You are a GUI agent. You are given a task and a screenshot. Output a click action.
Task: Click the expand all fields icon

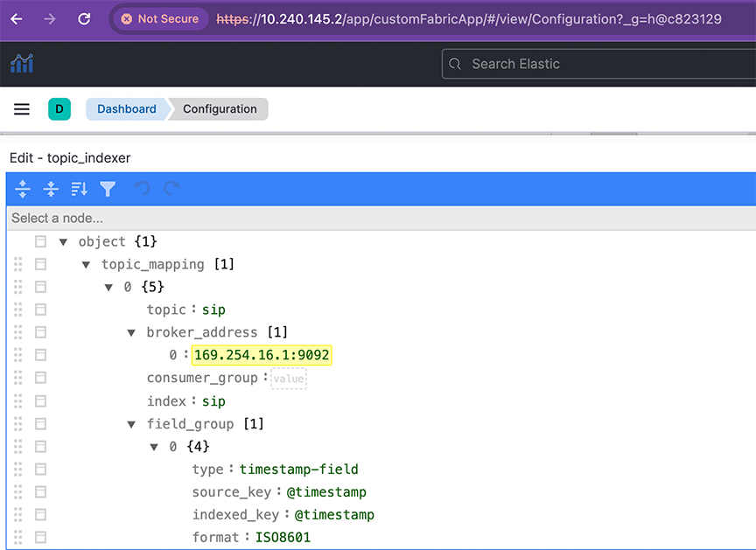tap(23, 189)
